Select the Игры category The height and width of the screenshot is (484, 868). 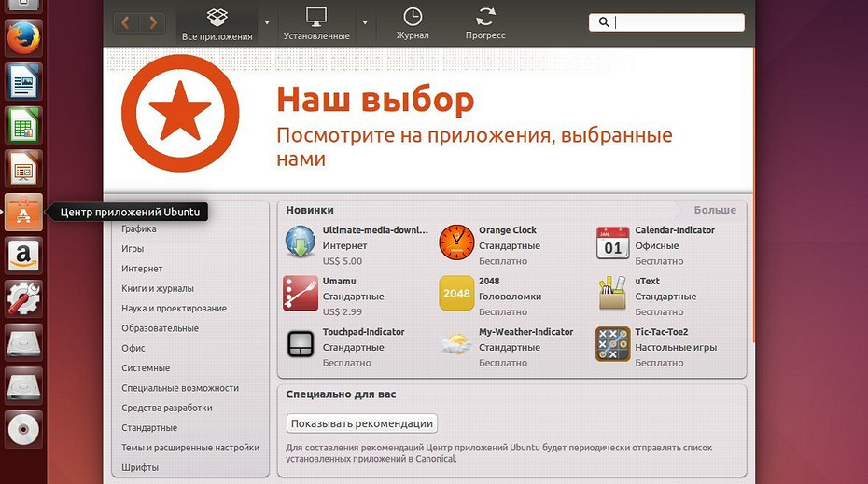(x=133, y=249)
